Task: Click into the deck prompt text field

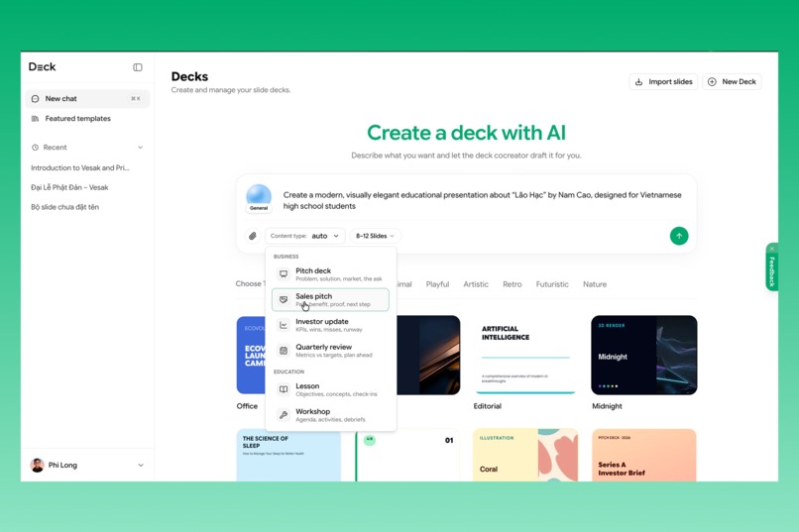Action: point(482,200)
